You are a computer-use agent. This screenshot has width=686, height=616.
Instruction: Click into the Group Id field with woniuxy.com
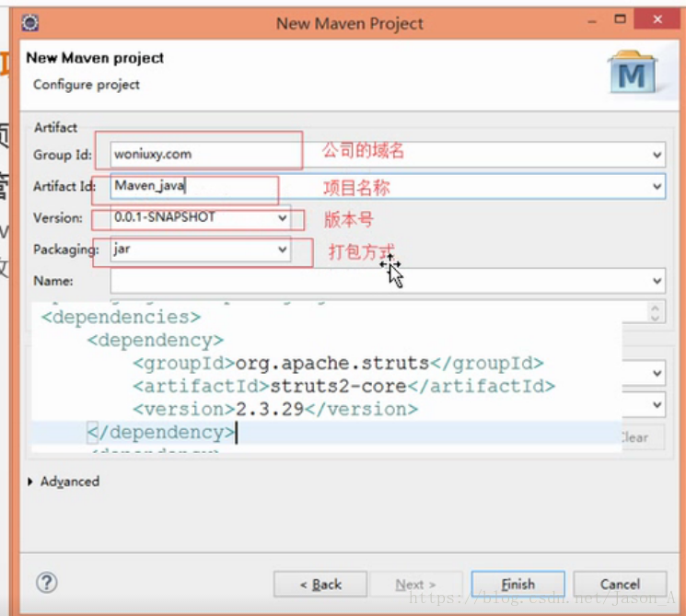[387, 154]
